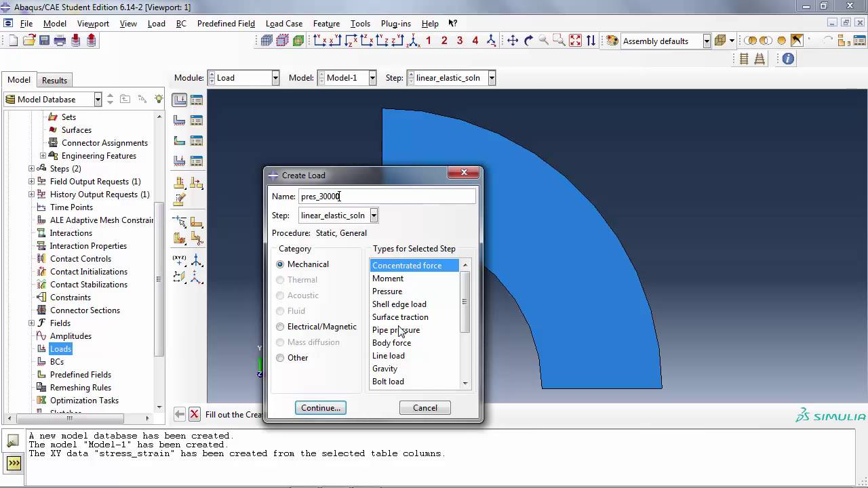This screenshot has width=868, height=488.
Task: Select the Acoustic category radio button
Action: (x=280, y=296)
